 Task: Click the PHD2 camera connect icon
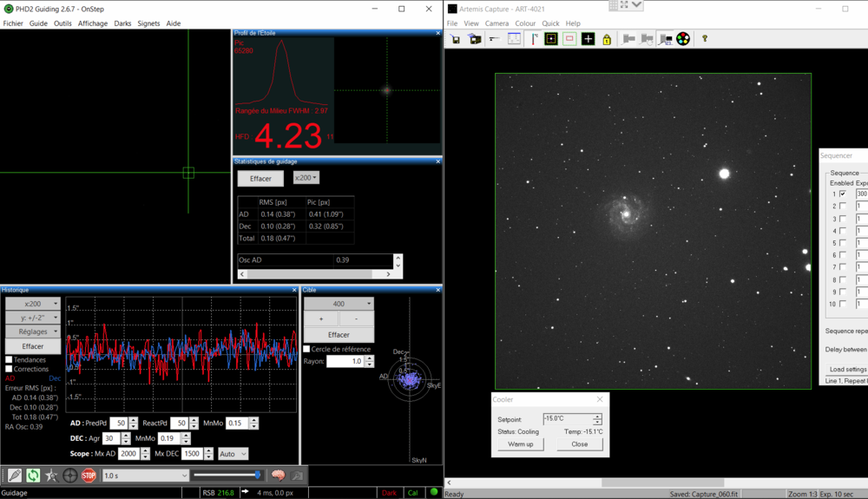[15, 476]
